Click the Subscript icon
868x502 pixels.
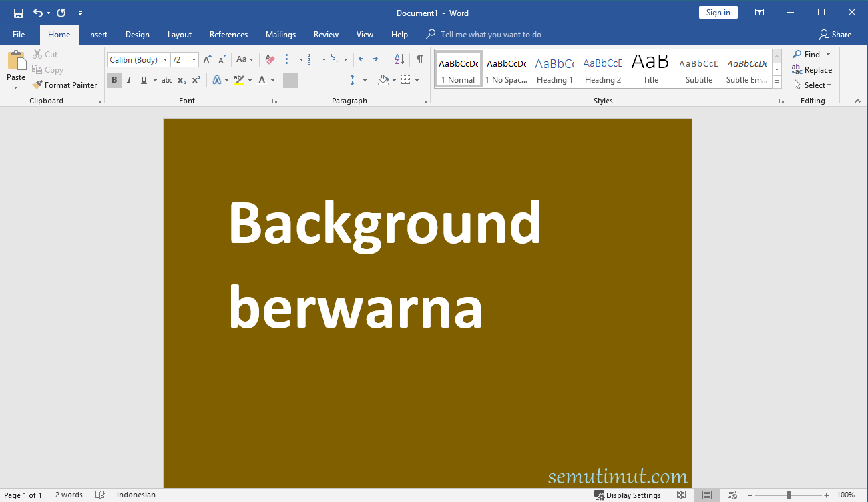click(182, 80)
